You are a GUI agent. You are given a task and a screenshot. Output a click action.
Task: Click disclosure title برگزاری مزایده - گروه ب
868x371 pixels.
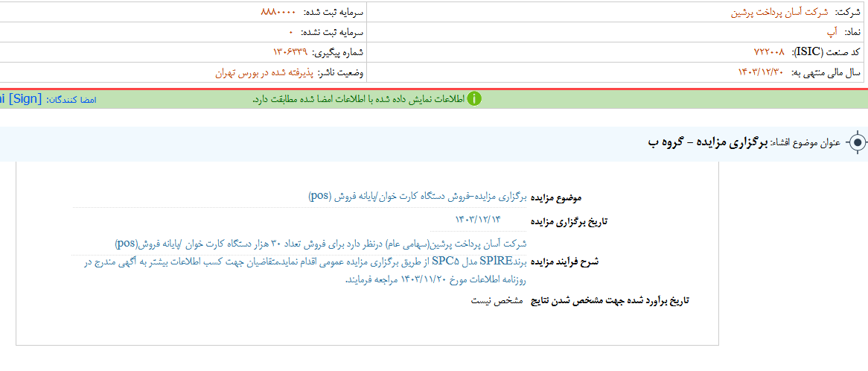click(707, 143)
